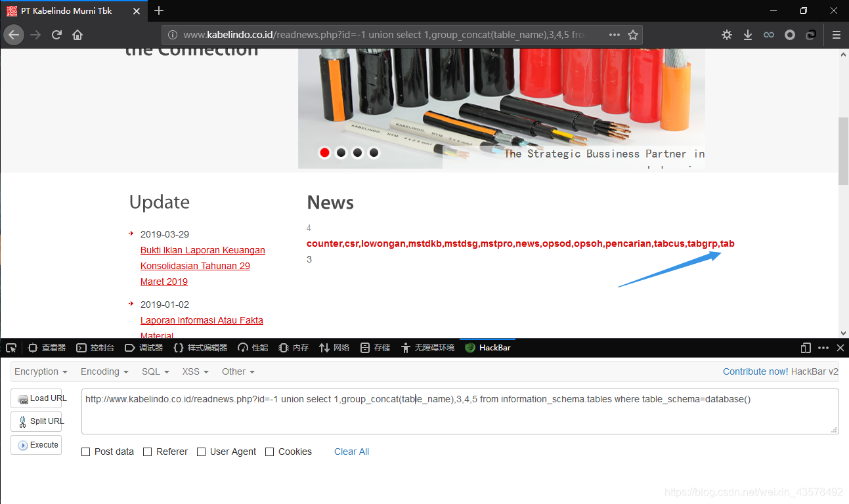Image resolution: width=849 pixels, height=504 pixels.
Task: Open the browser home page
Action: [77, 35]
